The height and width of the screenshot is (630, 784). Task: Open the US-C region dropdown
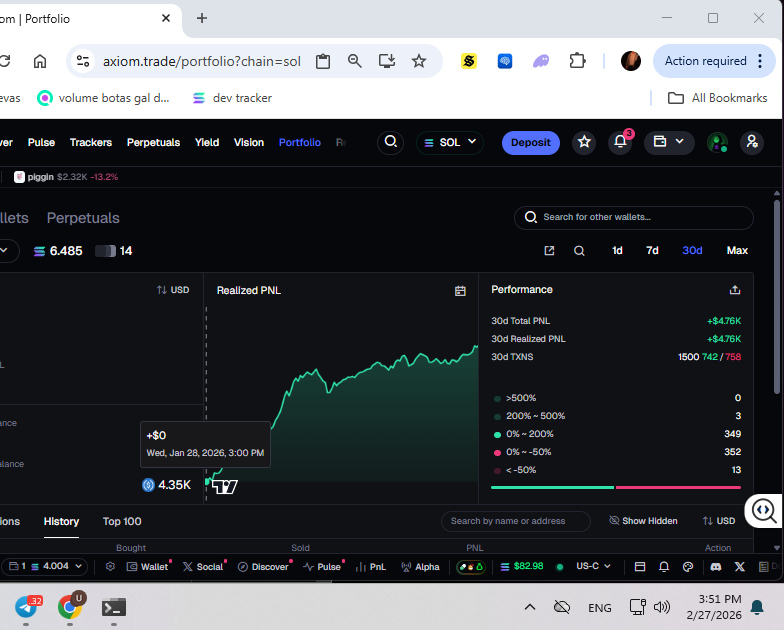click(593, 566)
